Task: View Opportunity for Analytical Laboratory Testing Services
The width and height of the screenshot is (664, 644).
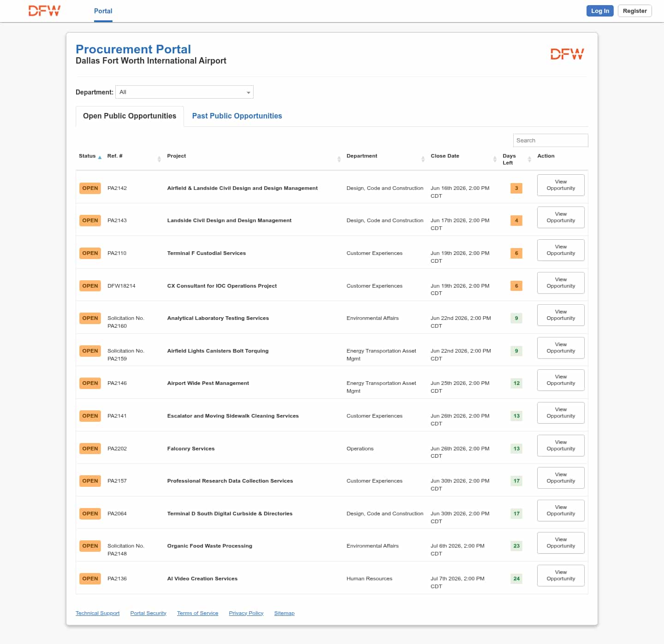Action: [561, 315]
